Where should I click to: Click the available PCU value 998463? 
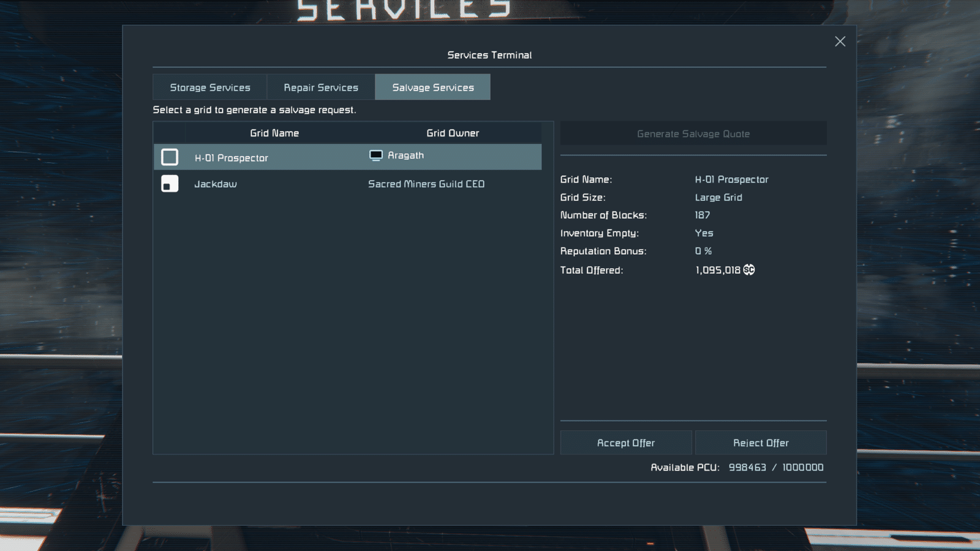(747, 467)
